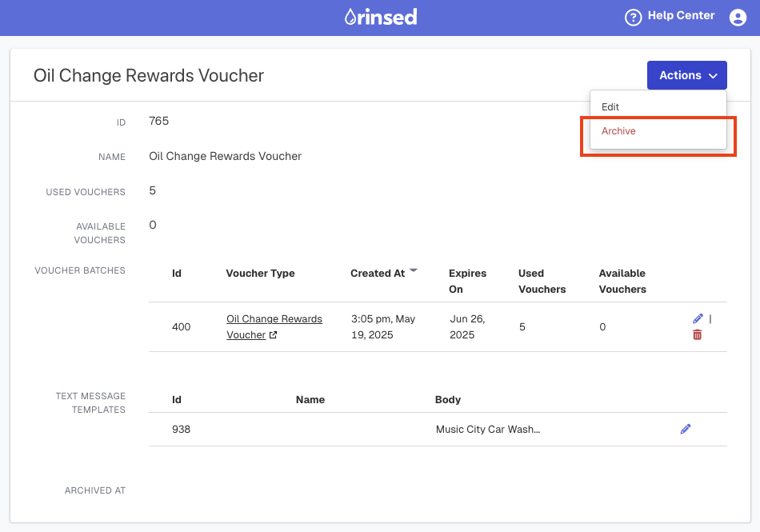Expand the Actions dropdown button
This screenshot has height=532, width=760.
point(687,75)
